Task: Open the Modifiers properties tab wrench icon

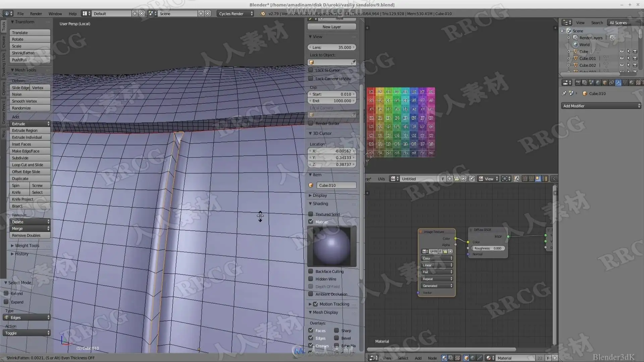Action: point(618,82)
